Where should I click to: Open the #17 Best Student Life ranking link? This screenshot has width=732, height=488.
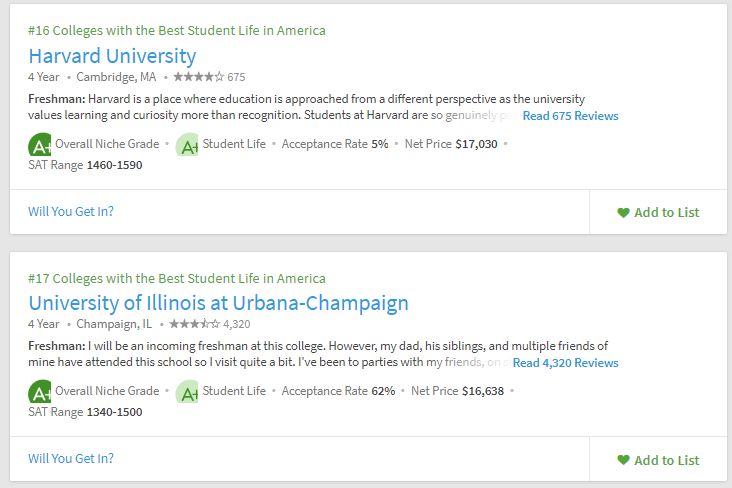pos(177,278)
